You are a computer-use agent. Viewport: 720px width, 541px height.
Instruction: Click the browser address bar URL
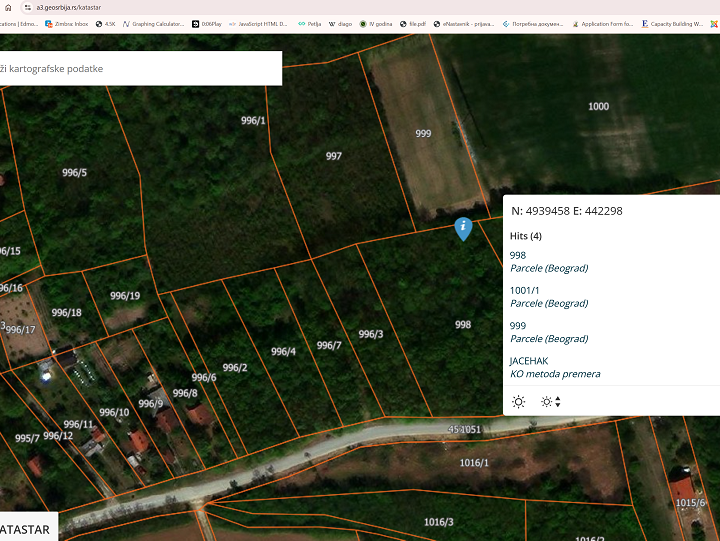[x=68, y=7]
